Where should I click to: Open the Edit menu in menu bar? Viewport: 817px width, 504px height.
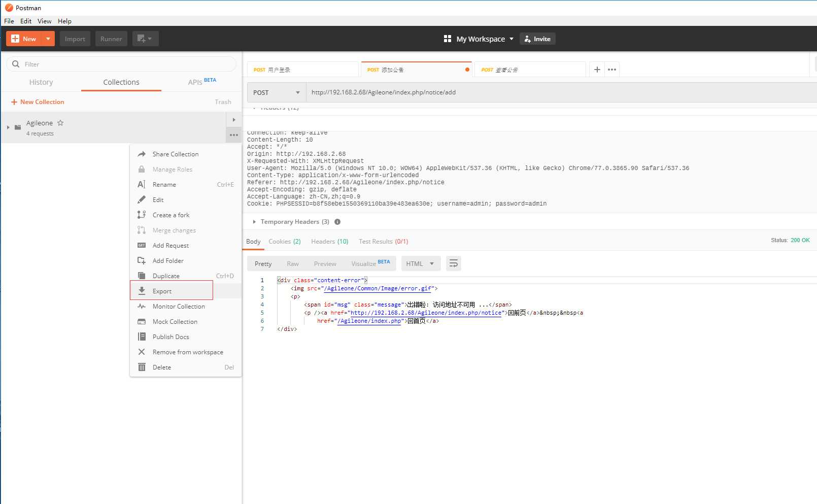point(26,21)
